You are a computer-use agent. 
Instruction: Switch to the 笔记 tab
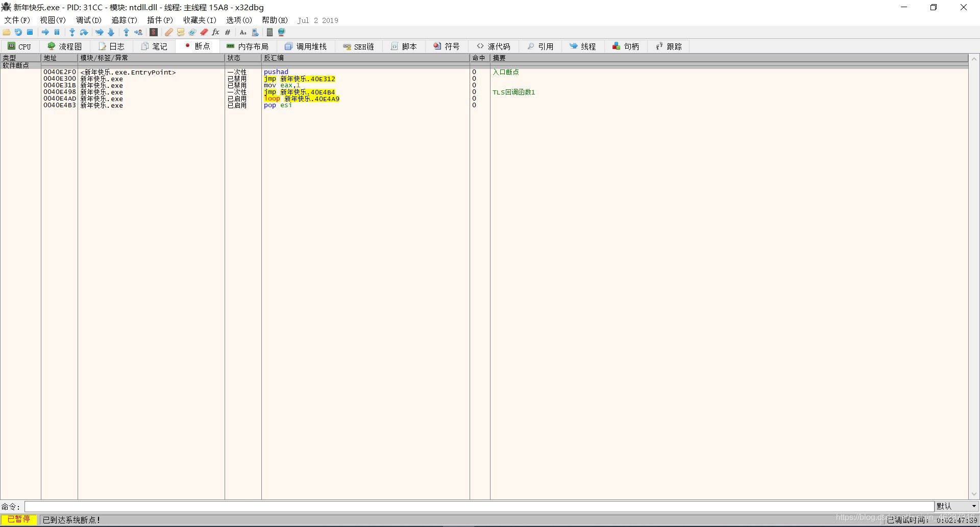pos(155,46)
